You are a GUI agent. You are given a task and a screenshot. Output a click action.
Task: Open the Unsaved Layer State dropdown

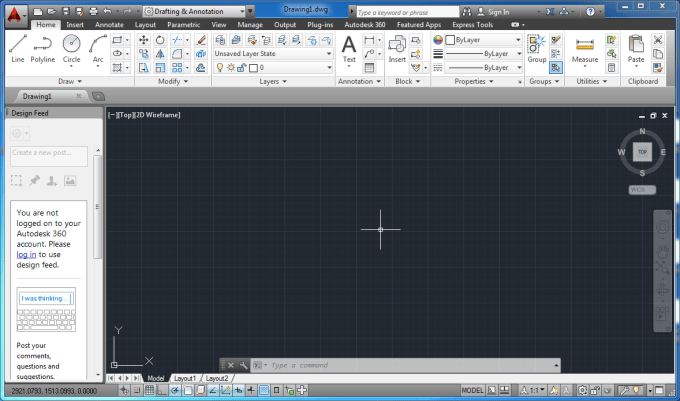click(x=273, y=54)
